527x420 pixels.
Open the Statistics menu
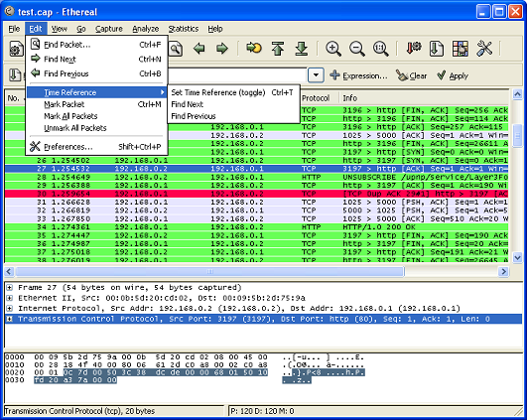click(184, 29)
